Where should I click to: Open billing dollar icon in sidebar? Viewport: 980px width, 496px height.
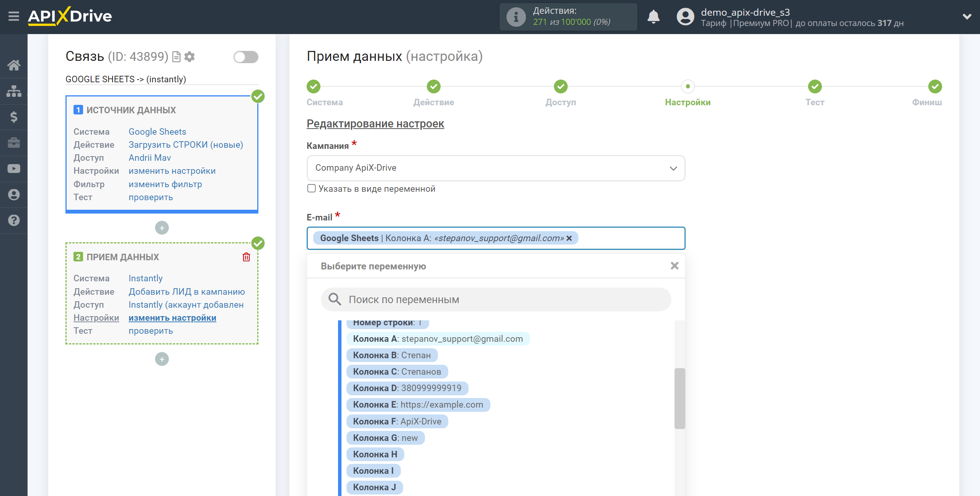[14, 117]
